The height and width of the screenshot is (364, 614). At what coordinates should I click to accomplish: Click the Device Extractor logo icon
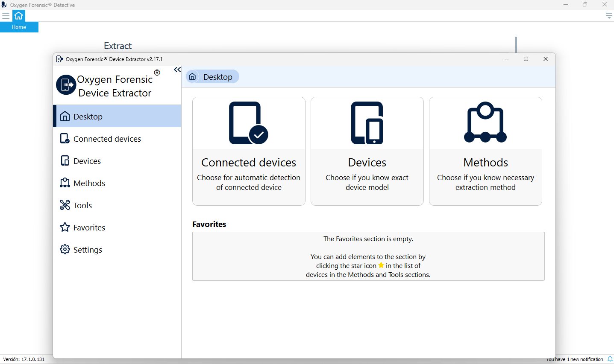pos(66,85)
